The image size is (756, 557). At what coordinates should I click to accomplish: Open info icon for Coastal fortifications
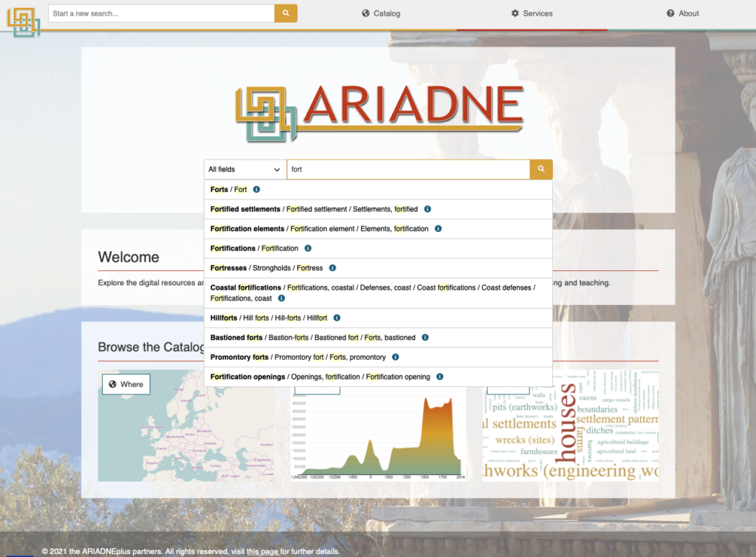[x=281, y=298]
